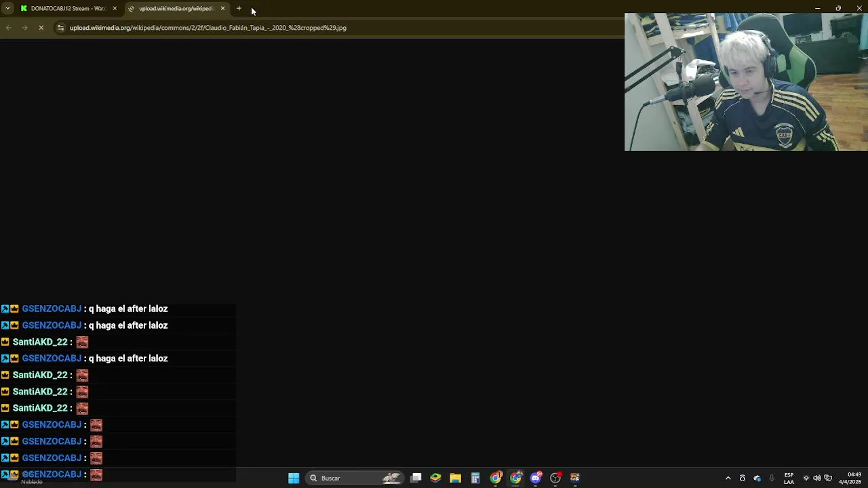
Task: Open the volume speaker tray icon
Action: [x=817, y=478]
